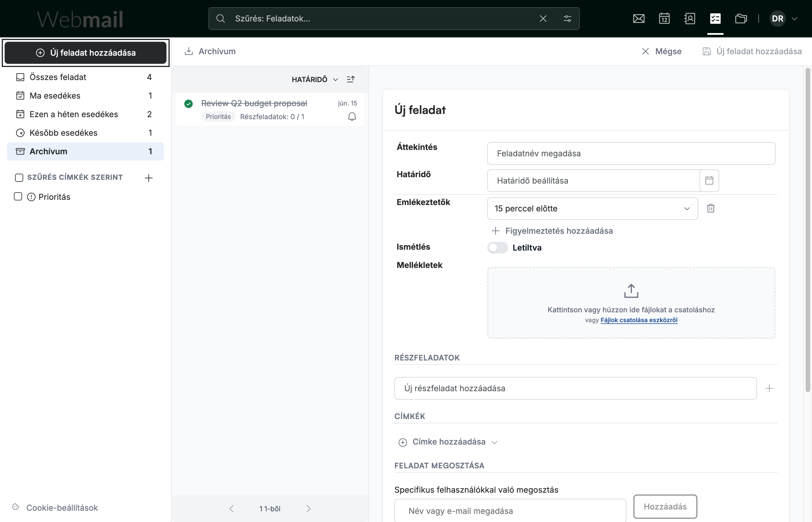Select Később esedékes list
812x522 pixels.
pos(85,133)
